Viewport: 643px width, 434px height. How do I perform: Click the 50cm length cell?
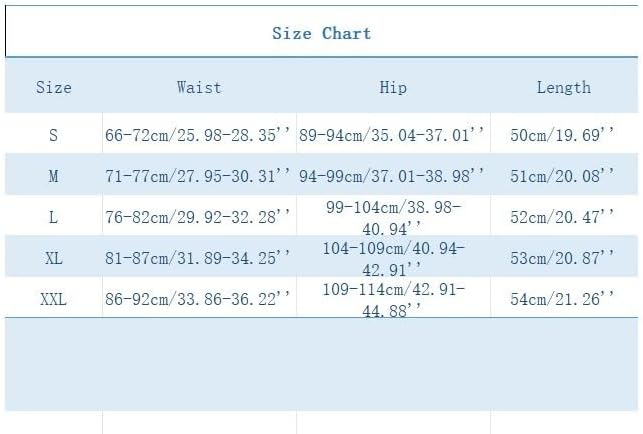coord(563,134)
